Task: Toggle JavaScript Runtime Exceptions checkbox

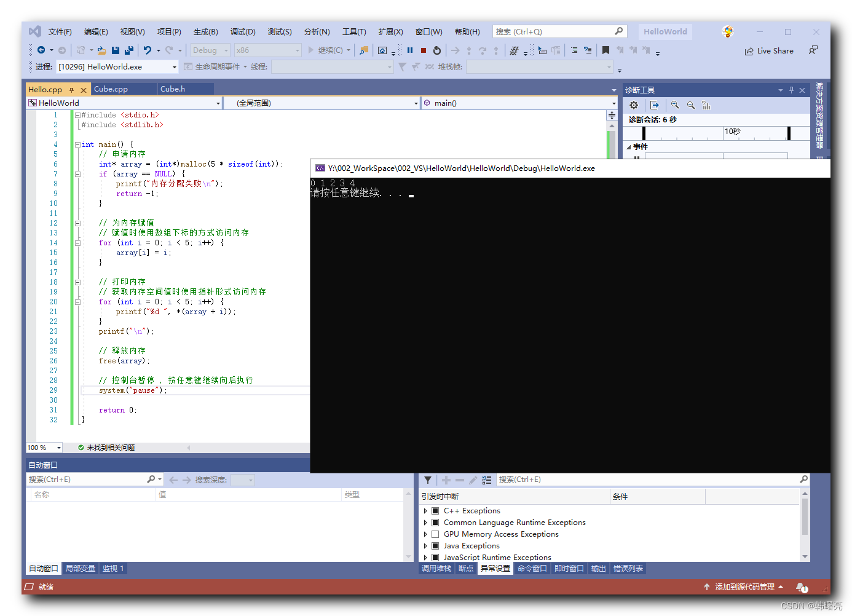Action: 435,558
